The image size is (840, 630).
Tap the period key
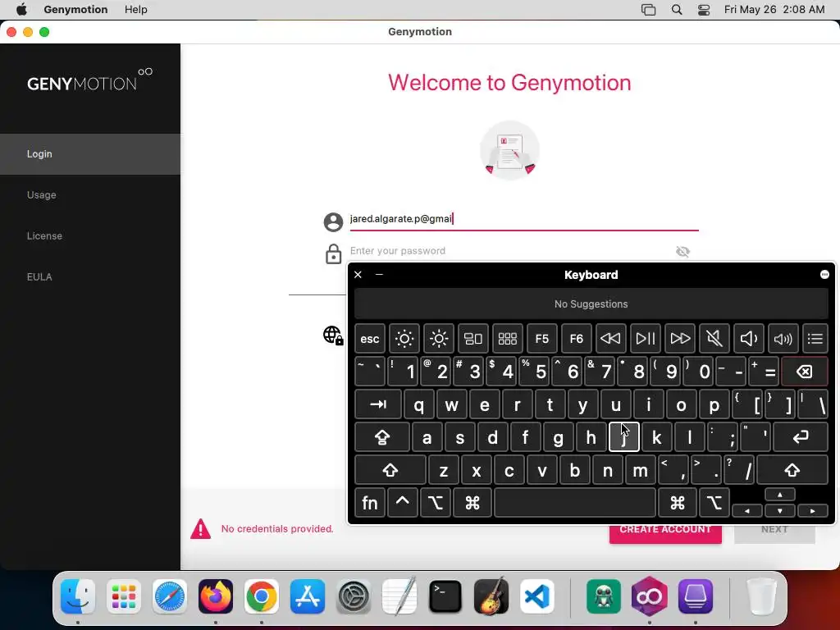coord(706,470)
